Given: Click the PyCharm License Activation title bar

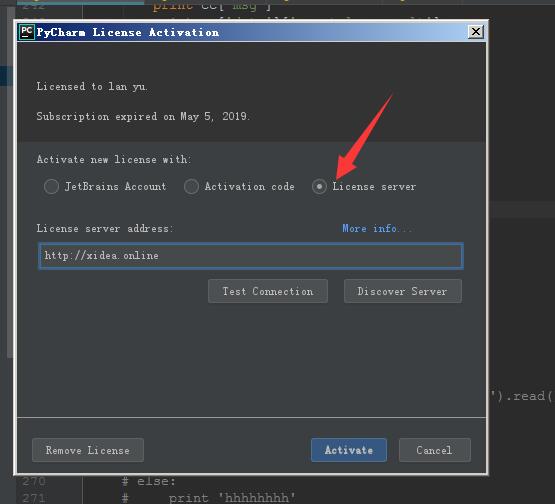Looking at the screenshot, I should [x=248, y=32].
